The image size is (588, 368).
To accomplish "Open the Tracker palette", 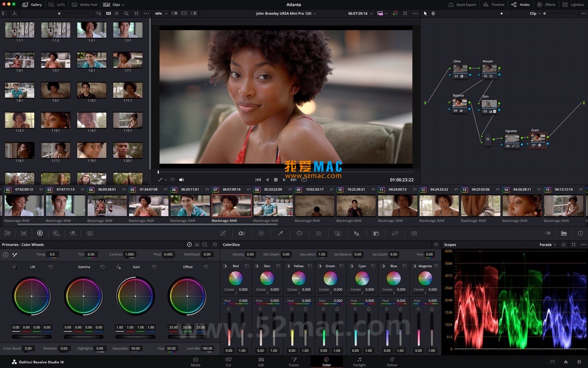I will 319,233.
